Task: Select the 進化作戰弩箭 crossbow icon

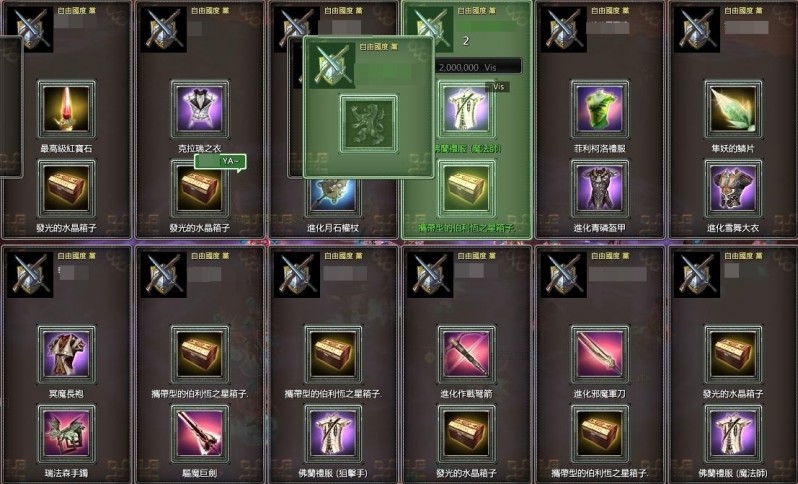Action: tap(466, 354)
